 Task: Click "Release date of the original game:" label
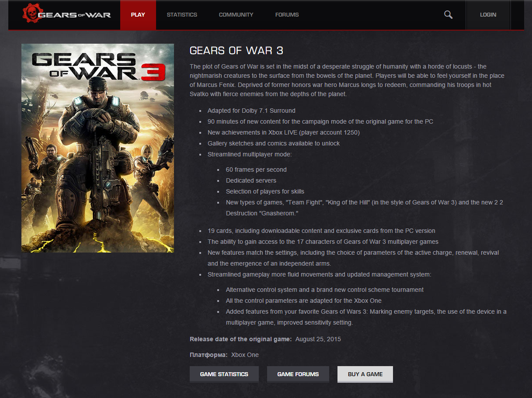click(x=241, y=339)
